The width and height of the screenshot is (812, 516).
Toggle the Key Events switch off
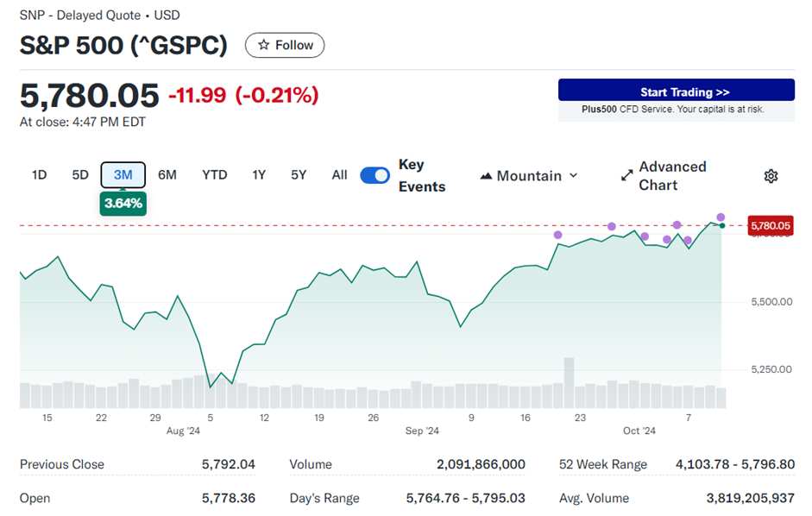coord(375,174)
